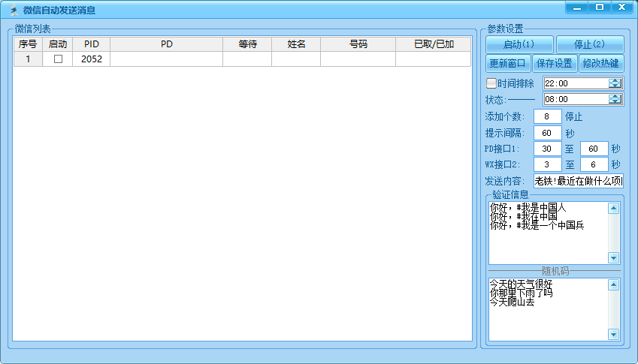Click the PD column header
The width and height of the screenshot is (638, 364).
[166, 44]
